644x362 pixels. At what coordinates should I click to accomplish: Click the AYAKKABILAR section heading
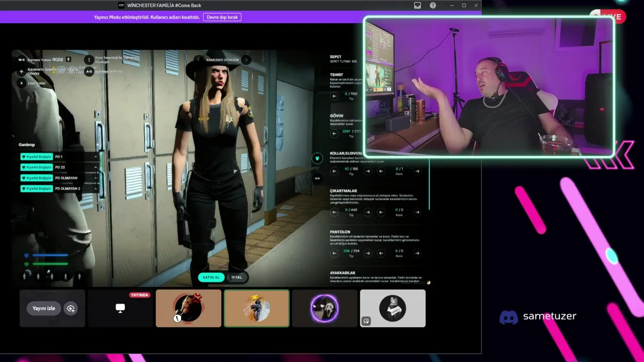[x=343, y=273]
